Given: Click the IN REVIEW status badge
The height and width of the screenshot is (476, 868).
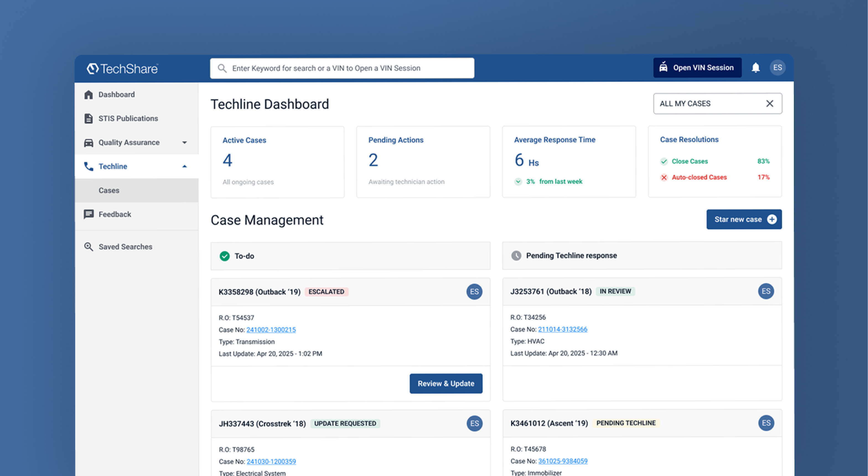Looking at the screenshot, I should (x=616, y=292).
